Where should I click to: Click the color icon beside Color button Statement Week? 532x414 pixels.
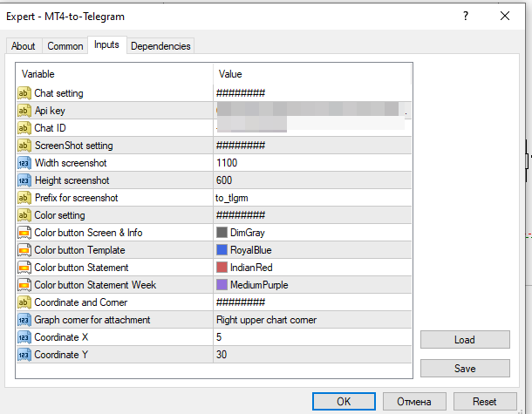pyautogui.click(x=24, y=285)
